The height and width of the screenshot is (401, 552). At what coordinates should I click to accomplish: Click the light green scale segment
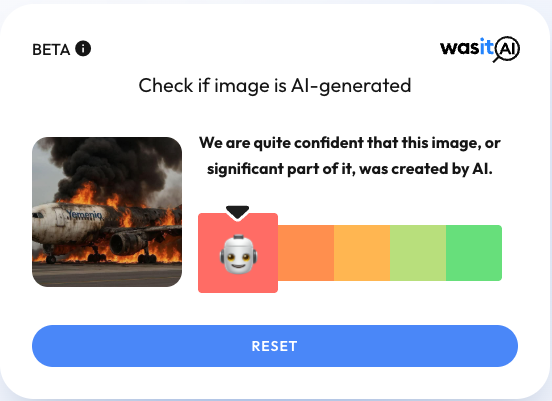(418, 253)
